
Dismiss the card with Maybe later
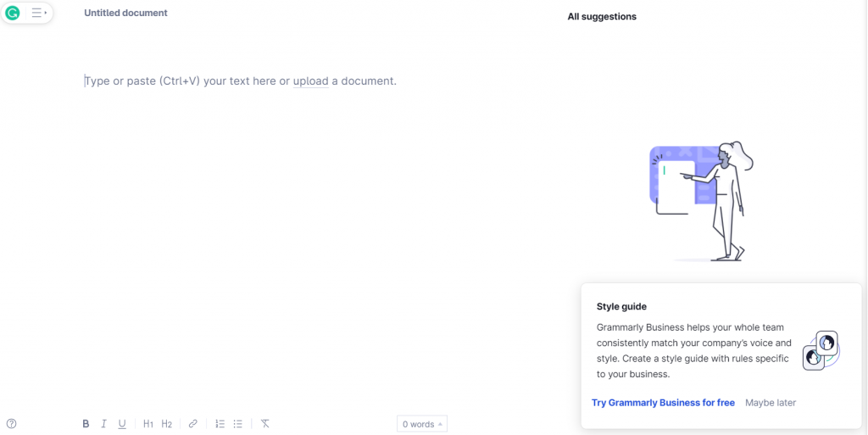coord(771,403)
